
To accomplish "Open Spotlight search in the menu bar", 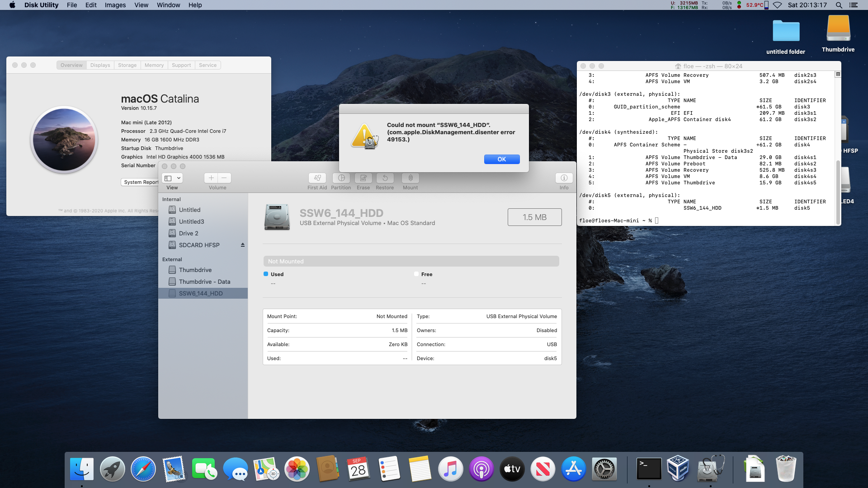I will [839, 5].
